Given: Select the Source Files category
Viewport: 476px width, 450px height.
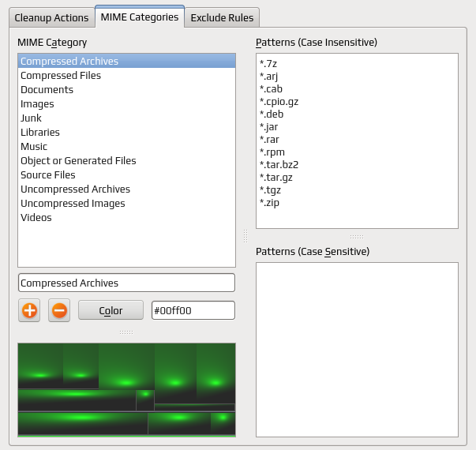Looking at the screenshot, I should (x=126, y=175).
